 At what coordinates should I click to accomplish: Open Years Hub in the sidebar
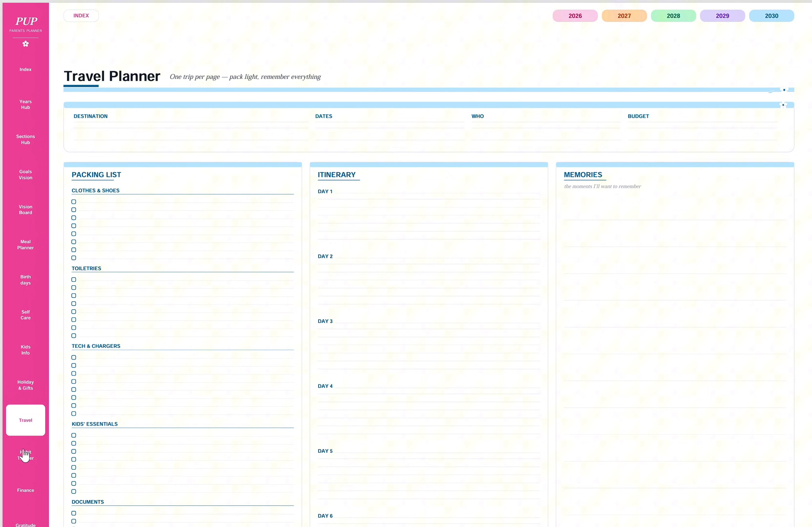point(26,104)
